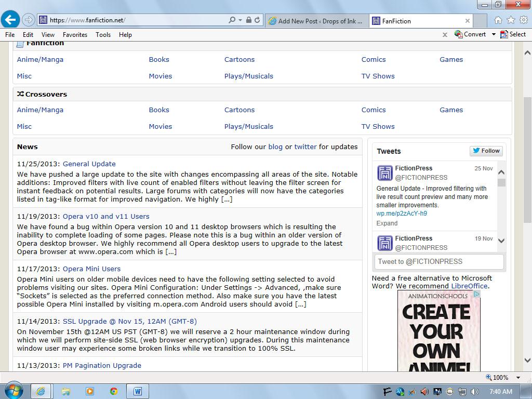Screen dimensions: 532x399
Task: Open Fanfiction Games category
Action: (x=451, y=59)
